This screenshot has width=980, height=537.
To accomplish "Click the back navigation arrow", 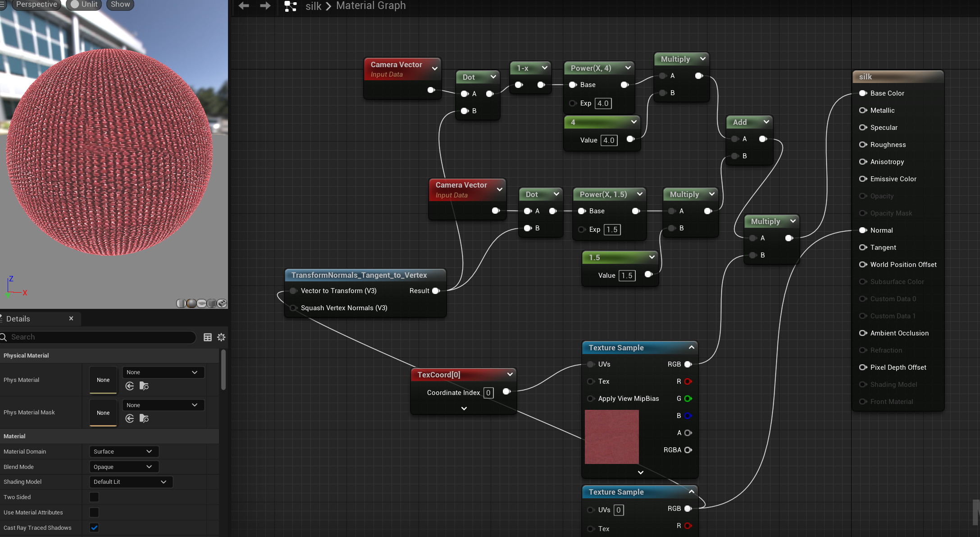I will (244, 6).
